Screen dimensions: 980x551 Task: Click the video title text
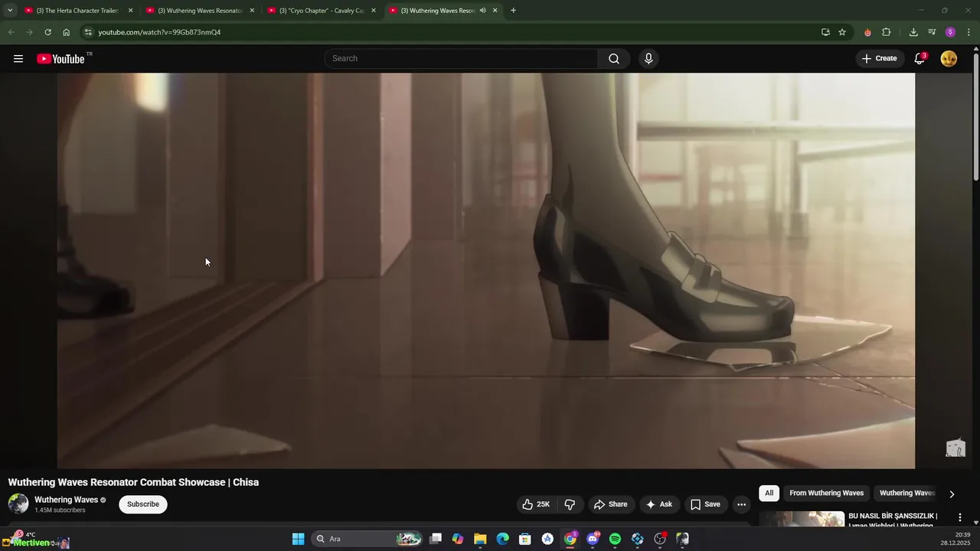[x=133, y=482]
